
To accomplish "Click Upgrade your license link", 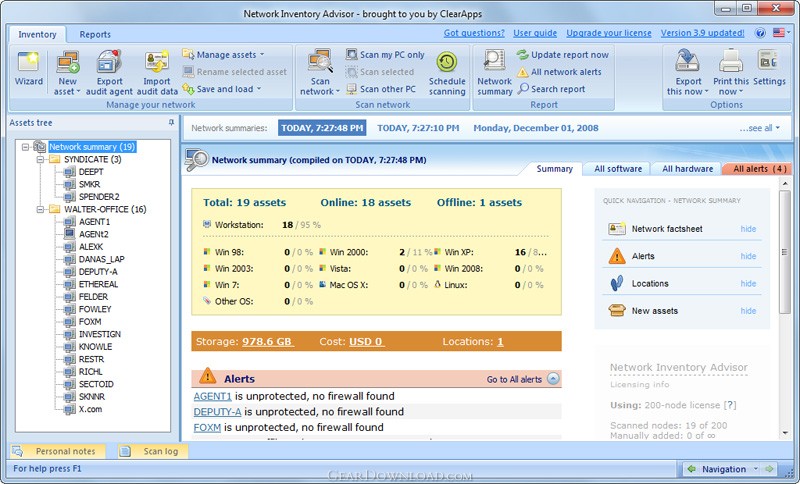I will (x=611, y=33).
